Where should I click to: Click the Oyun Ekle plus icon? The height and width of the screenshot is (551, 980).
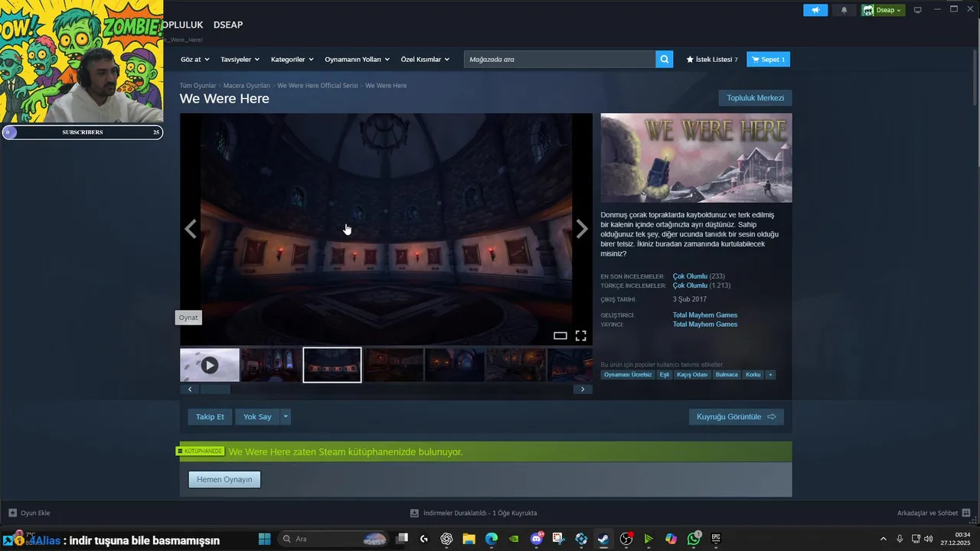tap(12, 513)
